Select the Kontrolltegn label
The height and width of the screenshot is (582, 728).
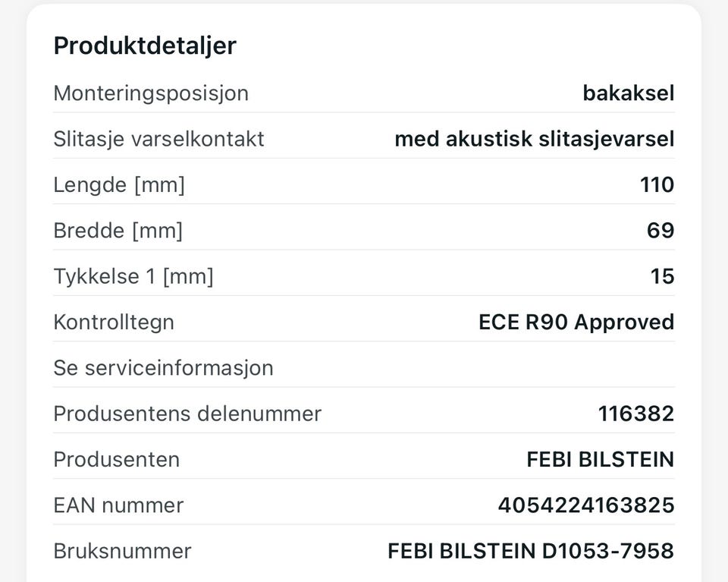click(x=114, y=322)
